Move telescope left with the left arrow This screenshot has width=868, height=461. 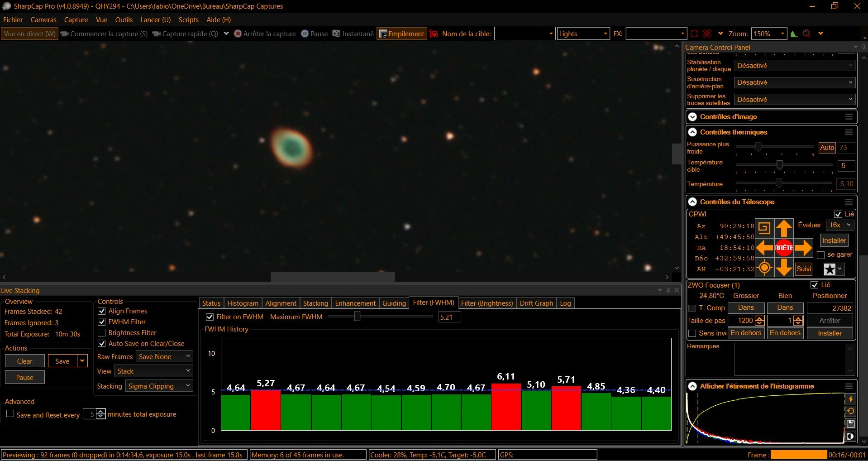(x=764, y=248)
